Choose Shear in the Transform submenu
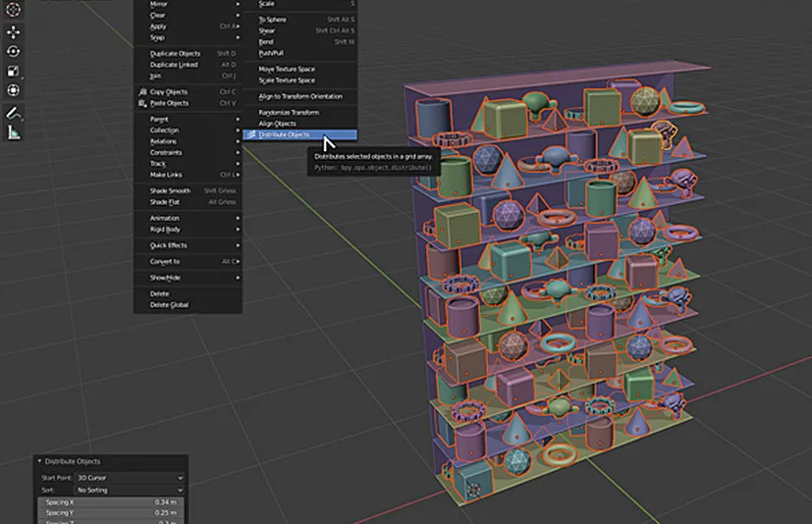Screen dimensions: 812x524 299,30
